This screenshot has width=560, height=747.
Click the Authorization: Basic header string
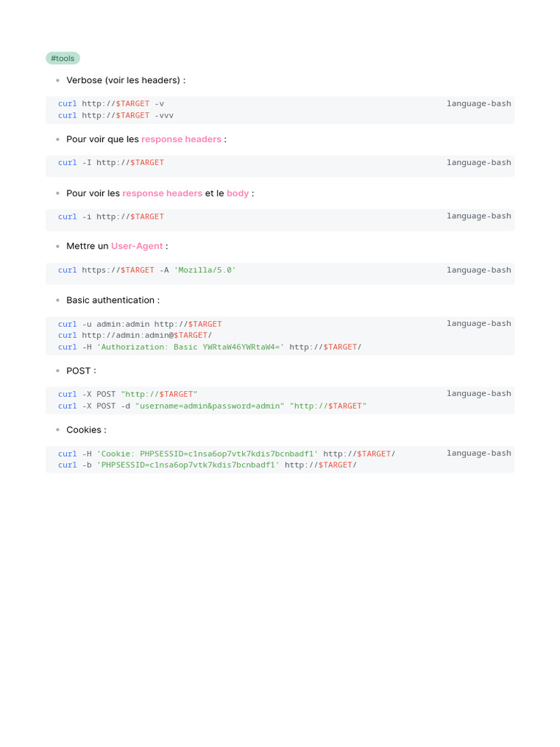pyautogui.click(x=190, y=347)
